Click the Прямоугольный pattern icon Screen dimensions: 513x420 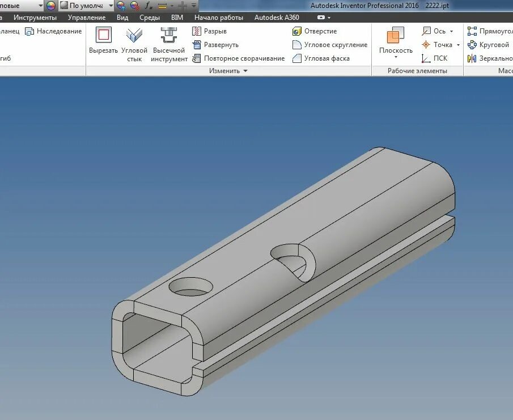[x=472, y=31]
